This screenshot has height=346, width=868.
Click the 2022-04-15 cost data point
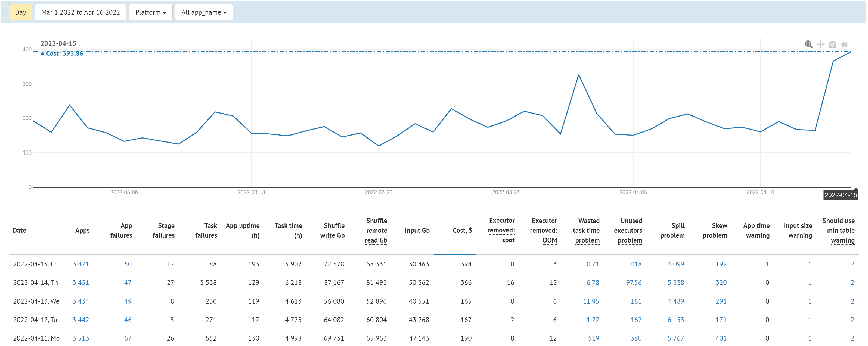(x=851, y=52)
